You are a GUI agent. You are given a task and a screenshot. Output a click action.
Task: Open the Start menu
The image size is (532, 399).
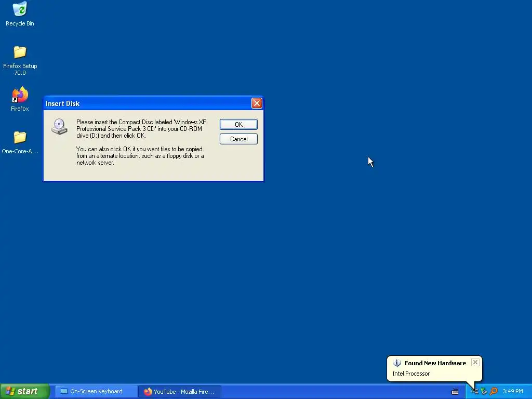24,391
